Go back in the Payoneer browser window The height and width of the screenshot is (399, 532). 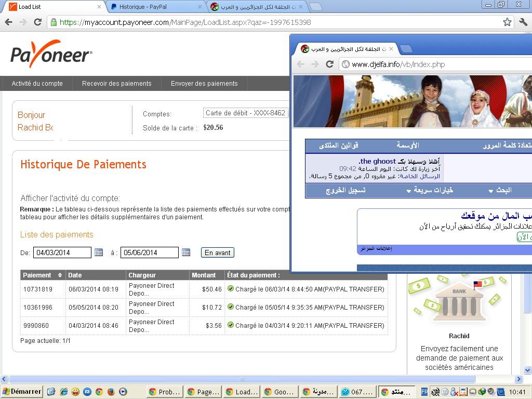click(x=9, y=22)
